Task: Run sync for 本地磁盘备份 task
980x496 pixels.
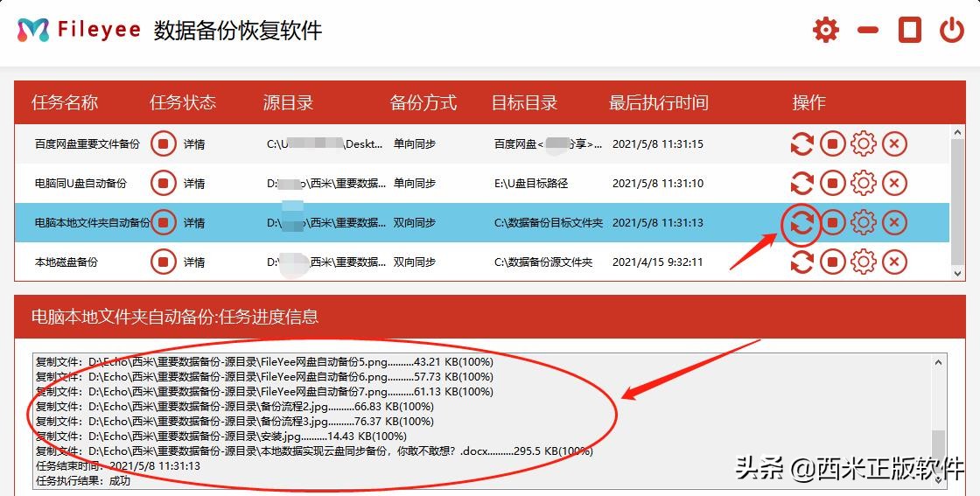Action: coord(801,262)
